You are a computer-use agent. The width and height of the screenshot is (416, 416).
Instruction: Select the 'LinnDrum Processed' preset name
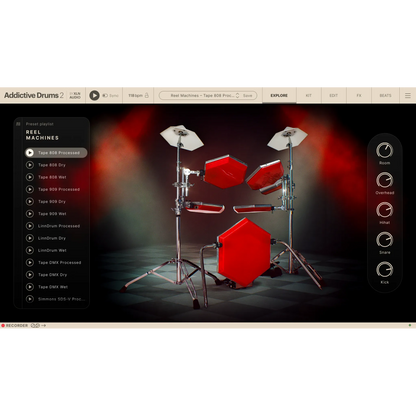tap(59, 226)
